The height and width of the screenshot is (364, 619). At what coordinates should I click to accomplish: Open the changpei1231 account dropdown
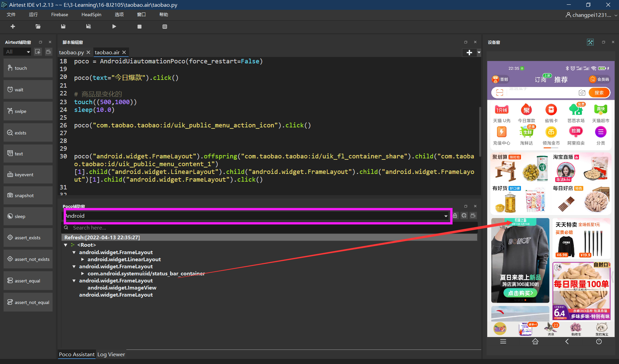[x=592, y=15]
